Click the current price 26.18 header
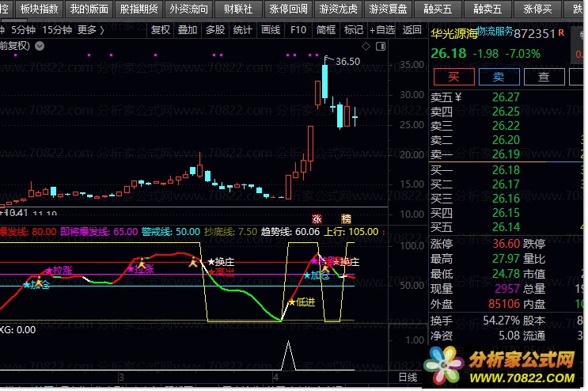The image size is (588, 391). point(449,54)
